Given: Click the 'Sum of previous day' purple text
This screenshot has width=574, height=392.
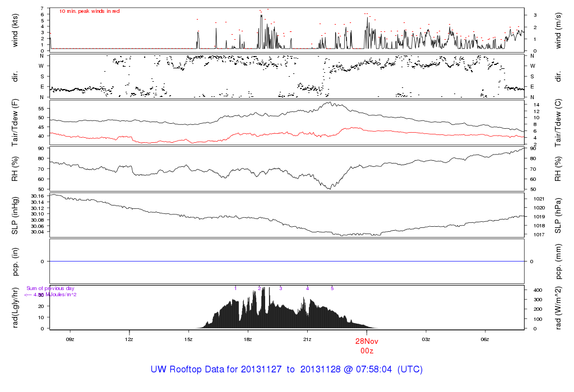Looking at the screenshot, I should coord(50,288).
